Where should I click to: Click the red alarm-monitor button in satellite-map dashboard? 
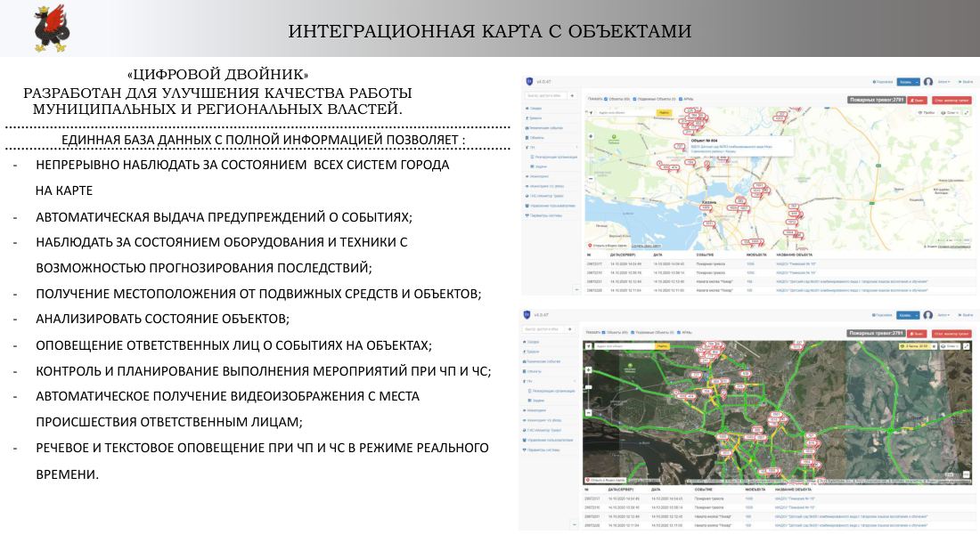[x=951, y=334]
